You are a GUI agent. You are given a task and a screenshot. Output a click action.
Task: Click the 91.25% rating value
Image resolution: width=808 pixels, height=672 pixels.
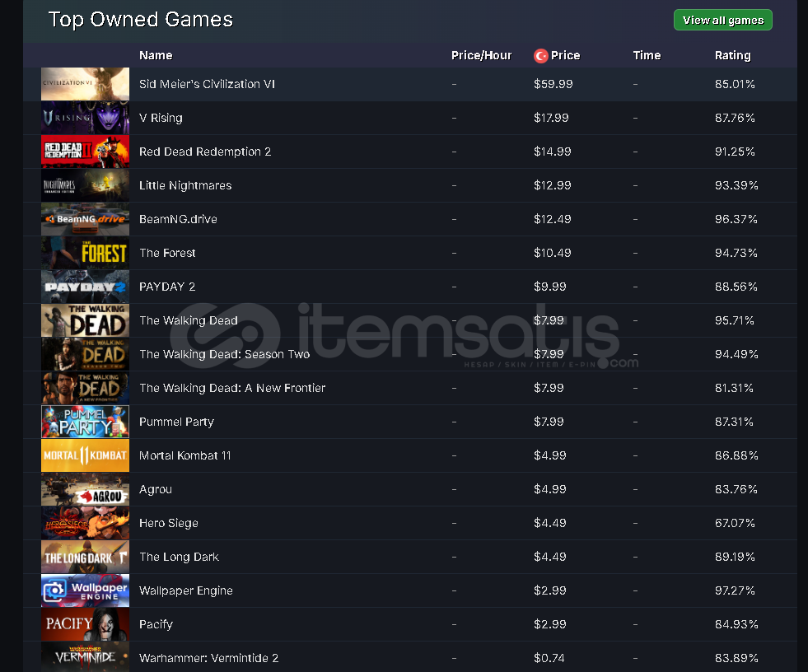735,152
